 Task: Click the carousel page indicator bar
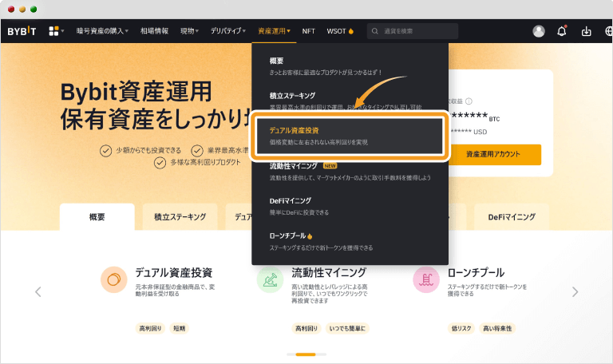[306, 354]
